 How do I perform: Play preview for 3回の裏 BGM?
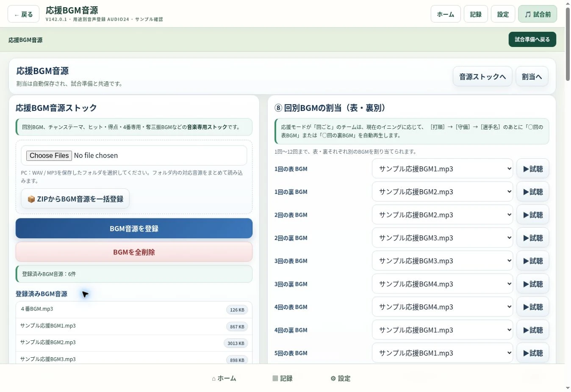pos(532,284)
